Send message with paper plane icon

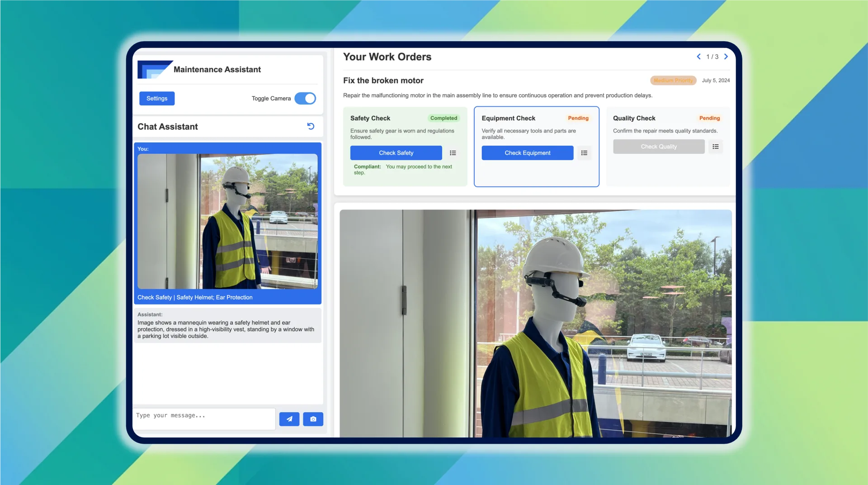[289, 419]
